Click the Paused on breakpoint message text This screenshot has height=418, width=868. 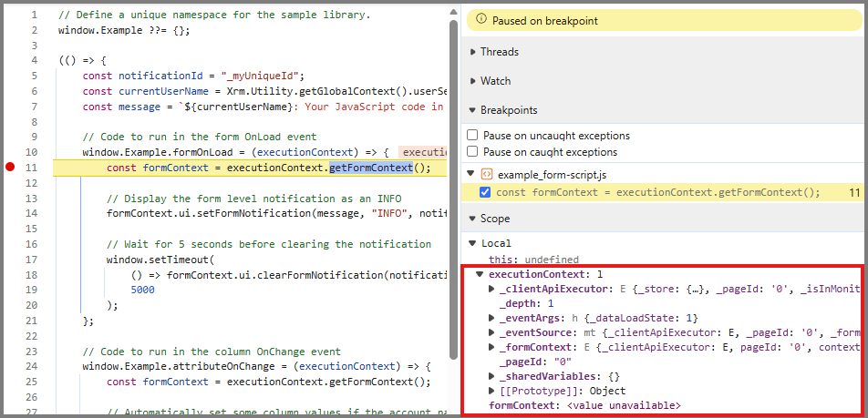pos(544,22)
